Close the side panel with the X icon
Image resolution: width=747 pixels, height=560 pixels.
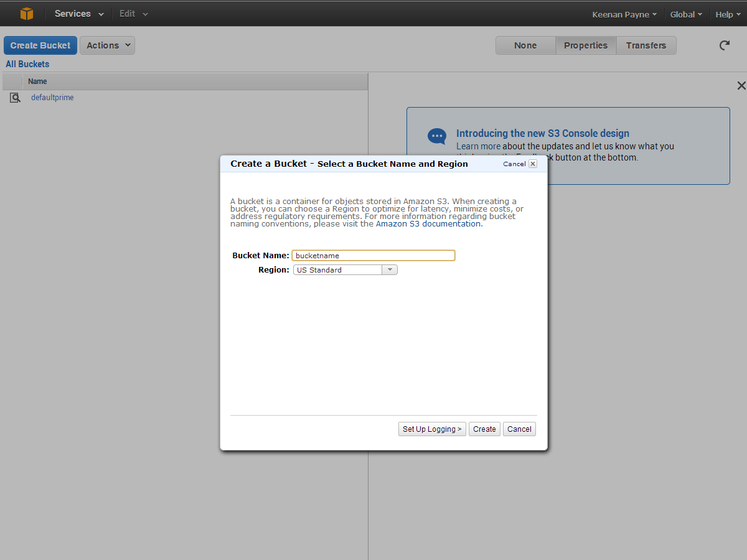[x=741, y=86]
